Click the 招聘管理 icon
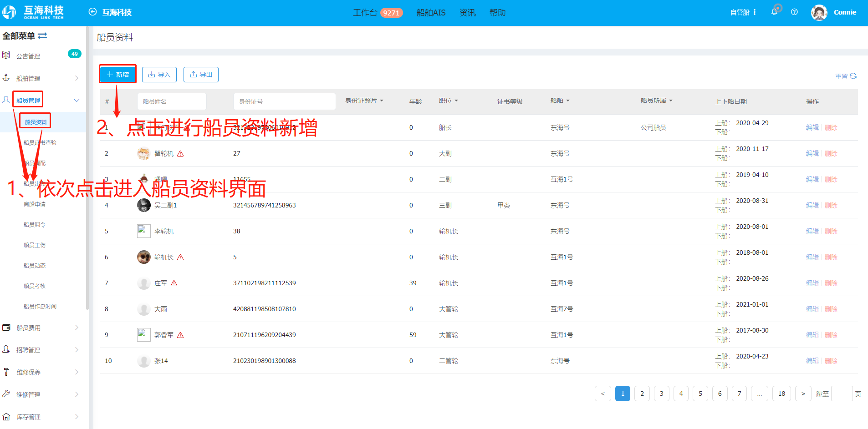This screenshot has height=429, width=868. pos(6,349)
